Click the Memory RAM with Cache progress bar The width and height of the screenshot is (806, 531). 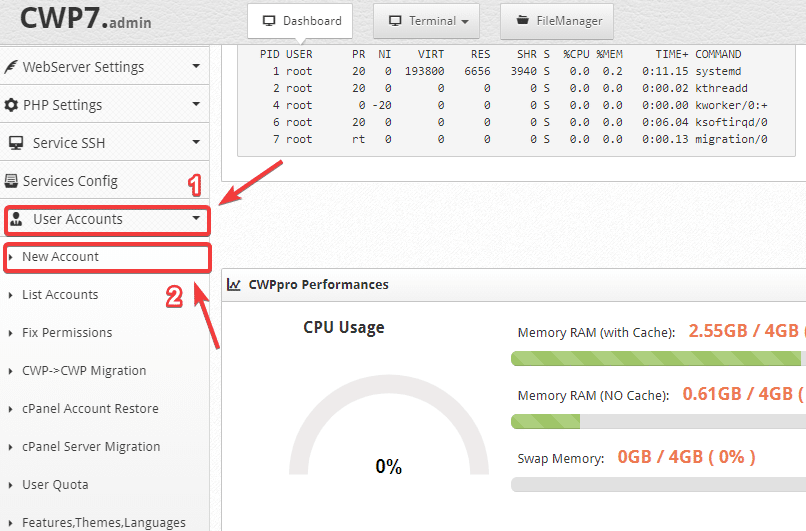click(x=657, y=358)
